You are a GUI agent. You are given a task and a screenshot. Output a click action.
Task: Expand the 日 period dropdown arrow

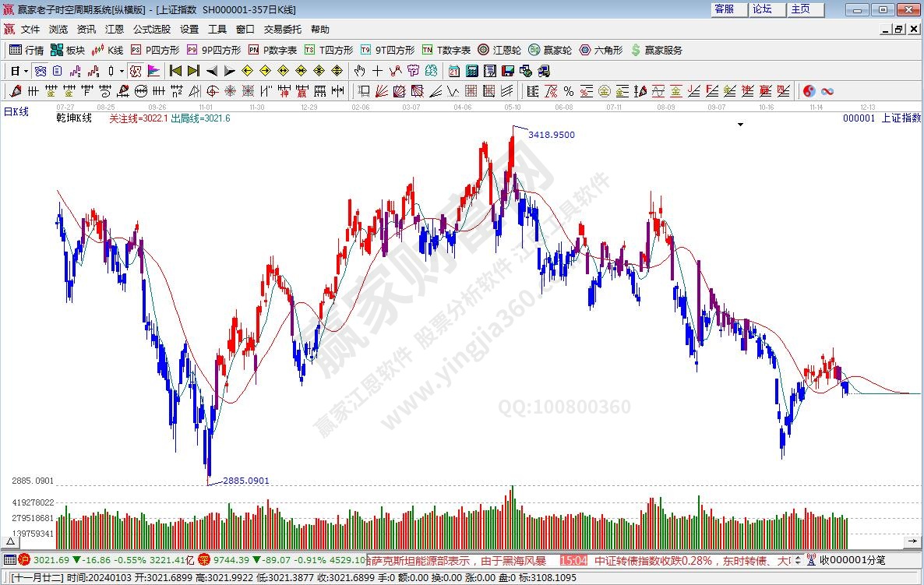point(26,71)
